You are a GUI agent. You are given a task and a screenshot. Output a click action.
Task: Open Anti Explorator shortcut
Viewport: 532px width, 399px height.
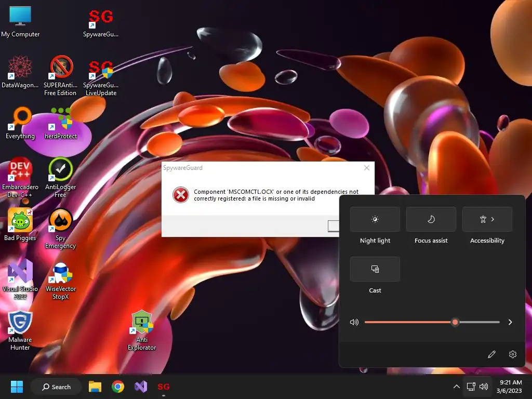coord(142,330)
